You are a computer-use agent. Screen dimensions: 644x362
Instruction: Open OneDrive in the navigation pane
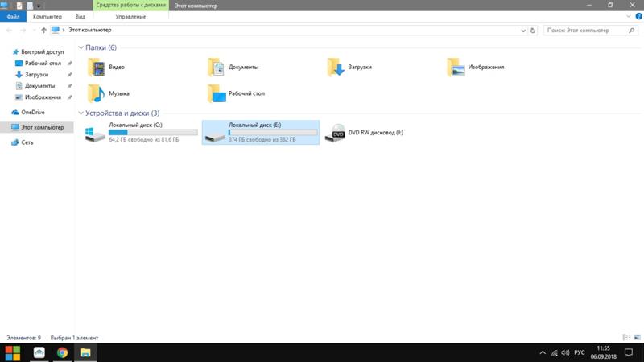28,112
